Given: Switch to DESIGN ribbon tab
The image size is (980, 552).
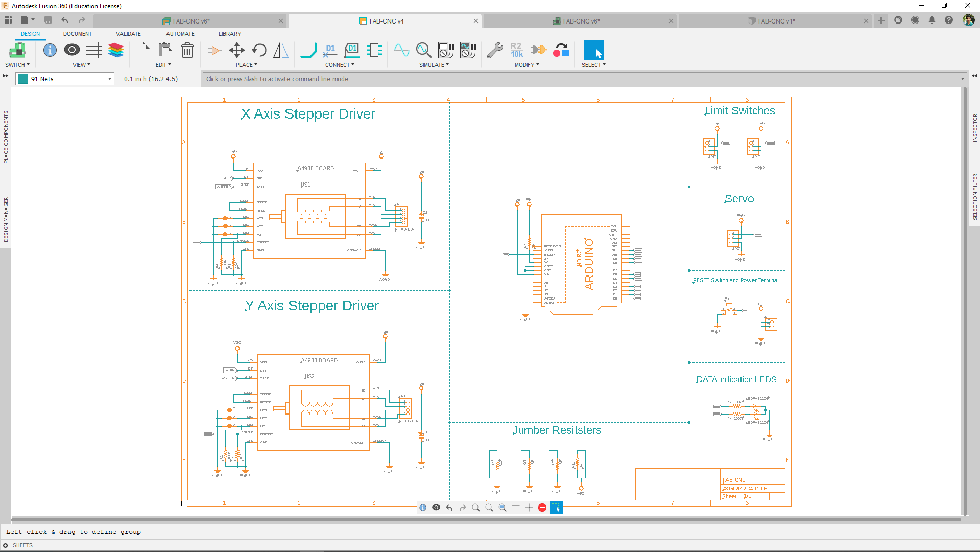Looking at the screenshot, I should coord(30,34).
